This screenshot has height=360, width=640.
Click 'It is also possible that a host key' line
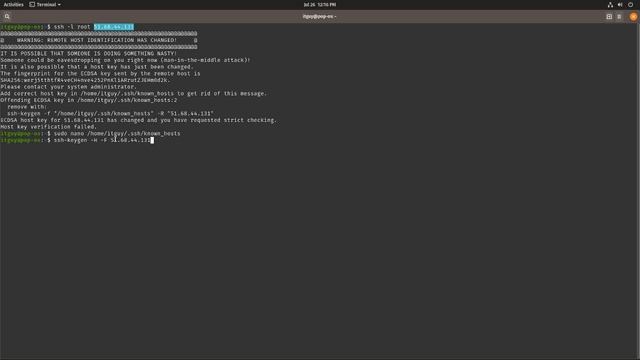[x=97, y=67]
